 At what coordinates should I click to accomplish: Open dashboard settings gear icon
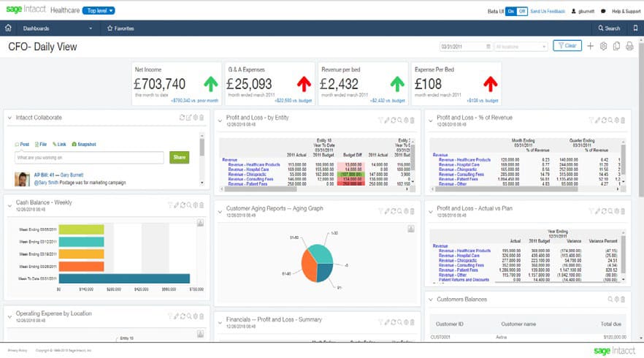[x=603, y=46]
